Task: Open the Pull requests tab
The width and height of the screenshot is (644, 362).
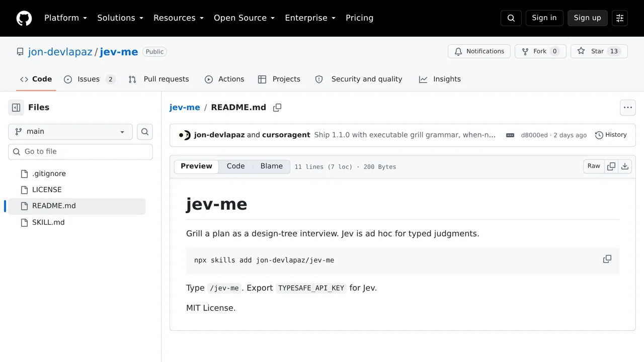Action: pos(158,79)
